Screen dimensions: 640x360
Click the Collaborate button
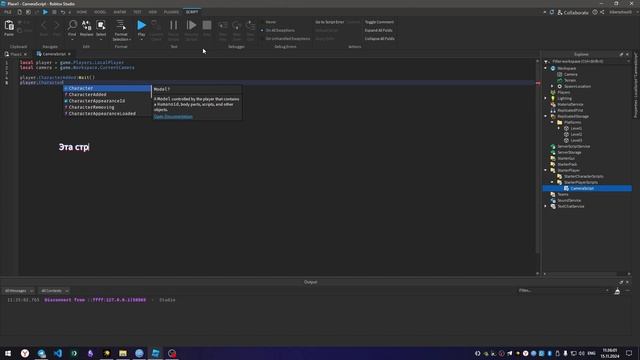tap(573, 13)
